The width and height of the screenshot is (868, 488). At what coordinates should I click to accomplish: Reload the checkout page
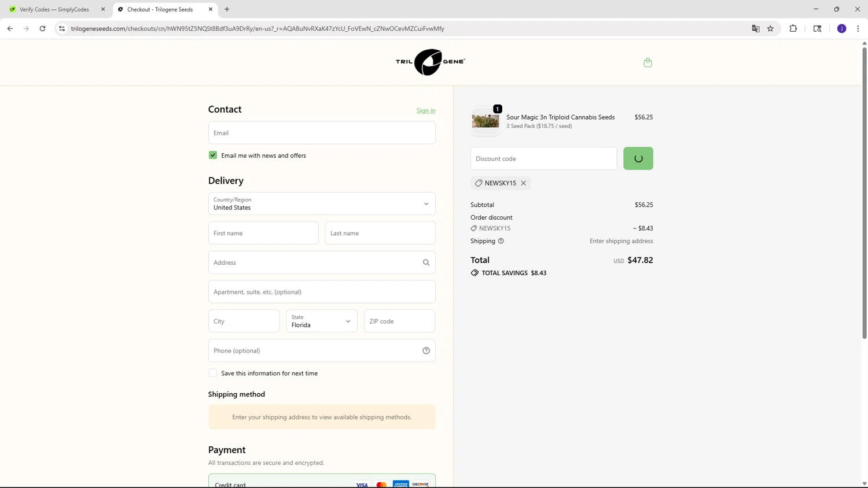[42, 28]
